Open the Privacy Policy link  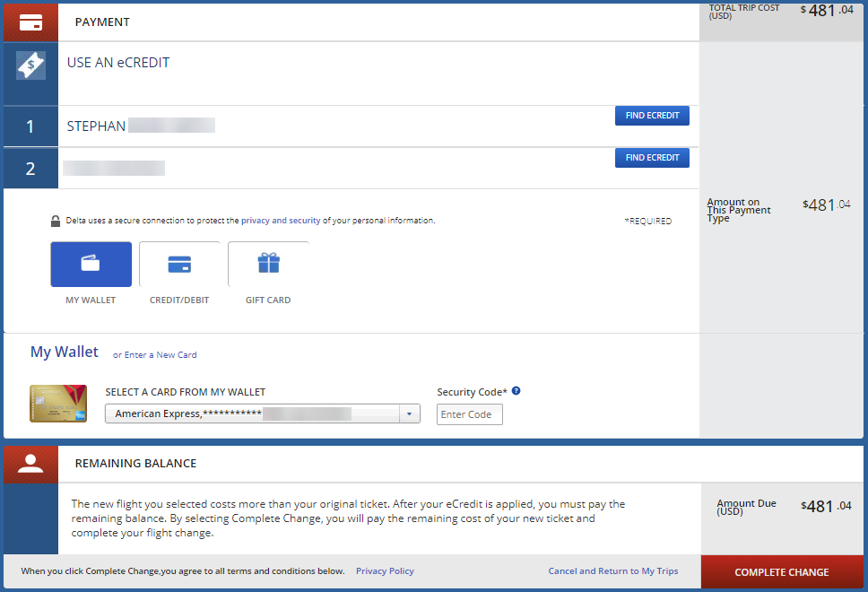385,571
